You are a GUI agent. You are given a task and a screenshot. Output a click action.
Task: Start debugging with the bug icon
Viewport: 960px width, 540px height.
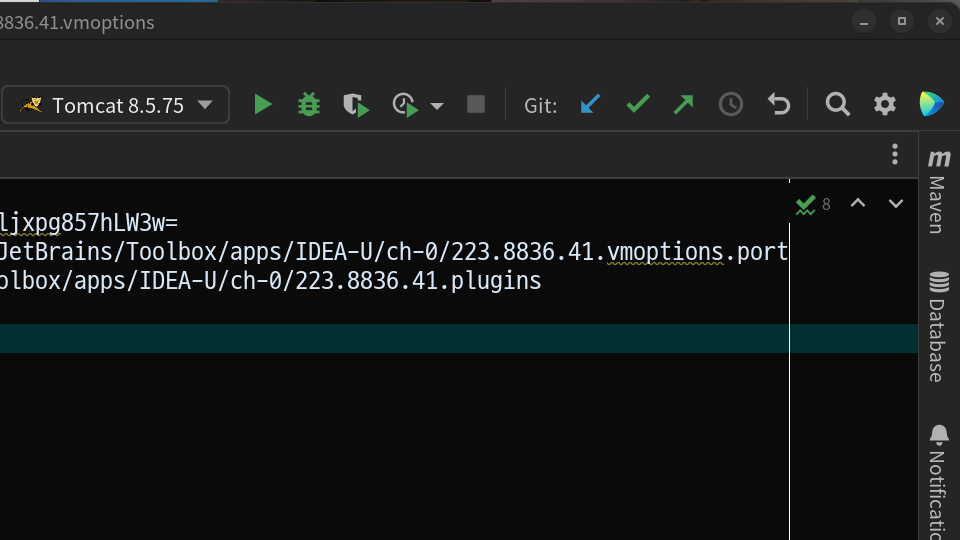click(309, 105)
